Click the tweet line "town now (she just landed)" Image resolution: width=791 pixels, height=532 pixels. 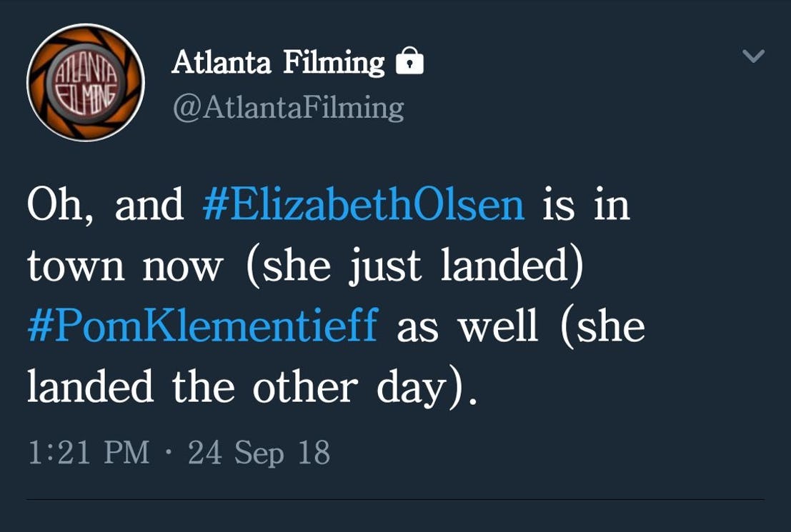pyautogui.click(x=306, y=266)
